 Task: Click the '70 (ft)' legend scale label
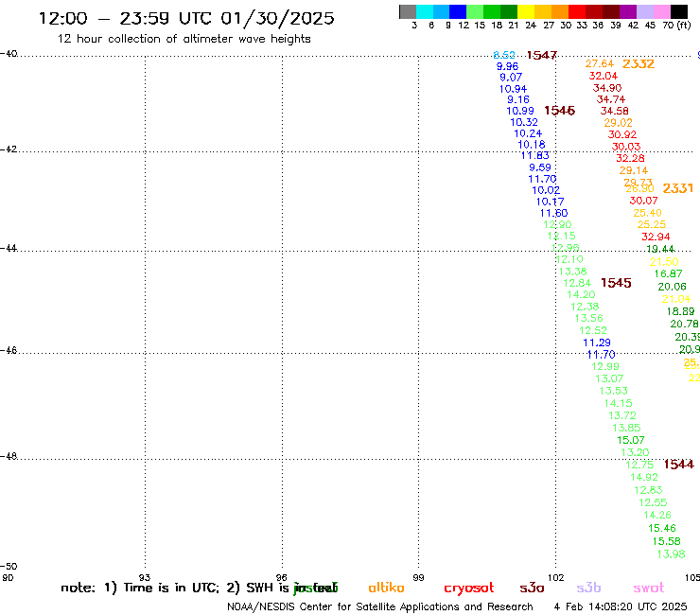(x=676, y=26)
